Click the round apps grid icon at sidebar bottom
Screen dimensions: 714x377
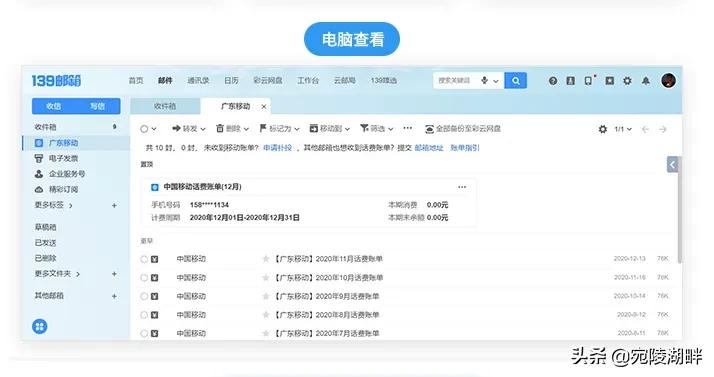click(40, 326)
